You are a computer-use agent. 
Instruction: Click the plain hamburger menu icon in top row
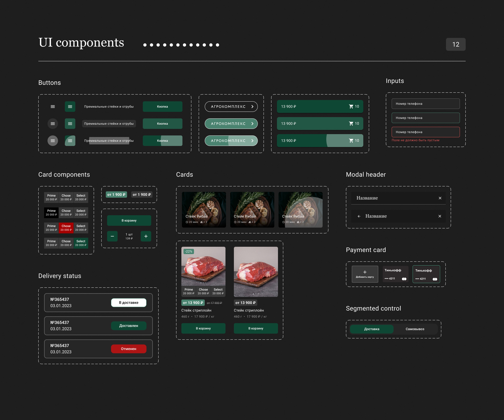pos(53,107)
